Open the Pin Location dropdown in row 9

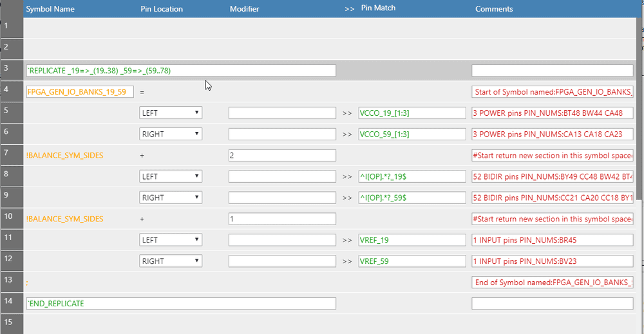pos(171,198)
